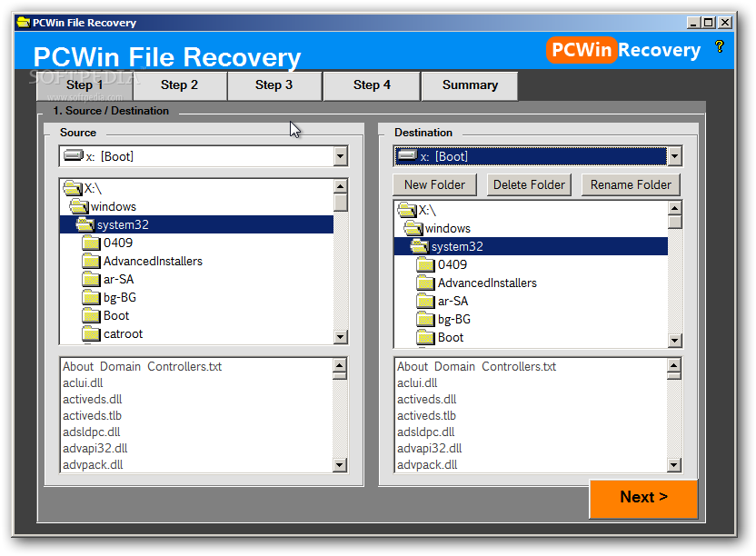Click the Source system32 folder icon
The image size is (756, 556).
pos(85,224)
